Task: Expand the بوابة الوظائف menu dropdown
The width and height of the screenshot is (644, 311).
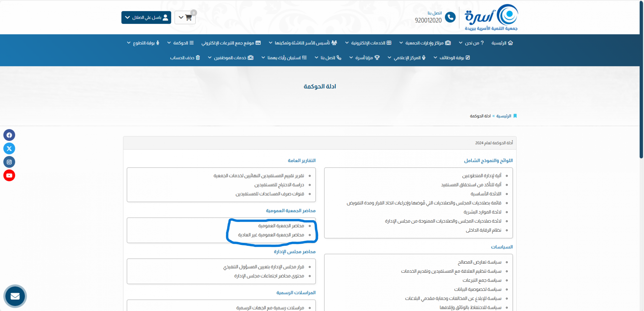Action: pos(451,58)
